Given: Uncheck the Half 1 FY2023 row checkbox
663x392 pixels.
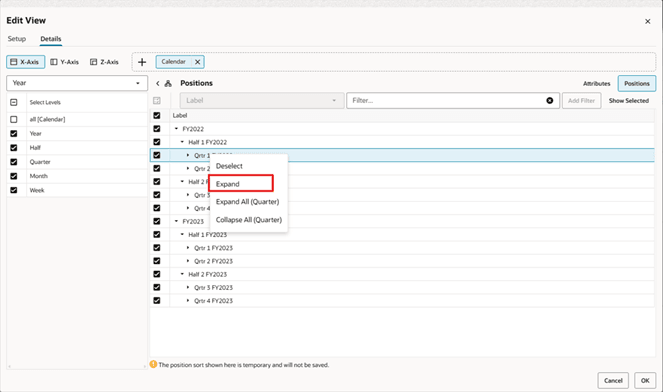Looking at the screenshot, I should [x=157, y=234].
